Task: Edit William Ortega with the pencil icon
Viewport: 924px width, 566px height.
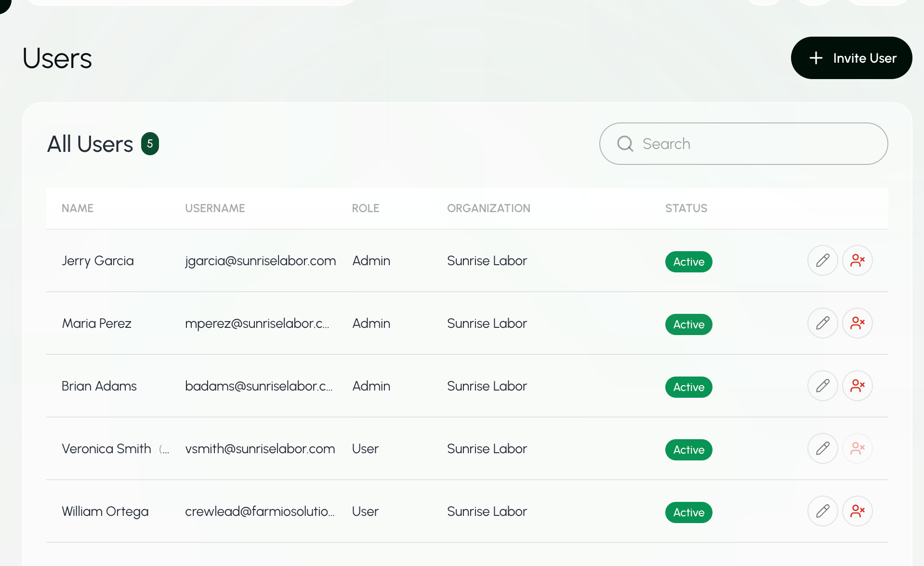Action: pyautogui.click(x=822, y=511)
